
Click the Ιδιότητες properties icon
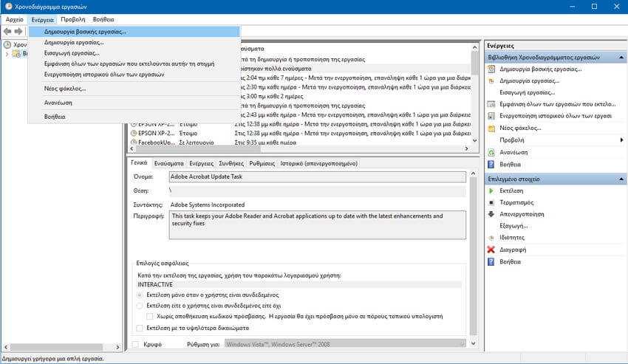point(491,238)
